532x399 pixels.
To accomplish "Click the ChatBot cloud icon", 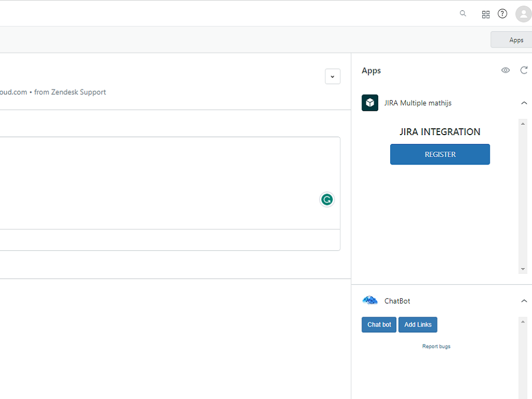I will (370, 301).
